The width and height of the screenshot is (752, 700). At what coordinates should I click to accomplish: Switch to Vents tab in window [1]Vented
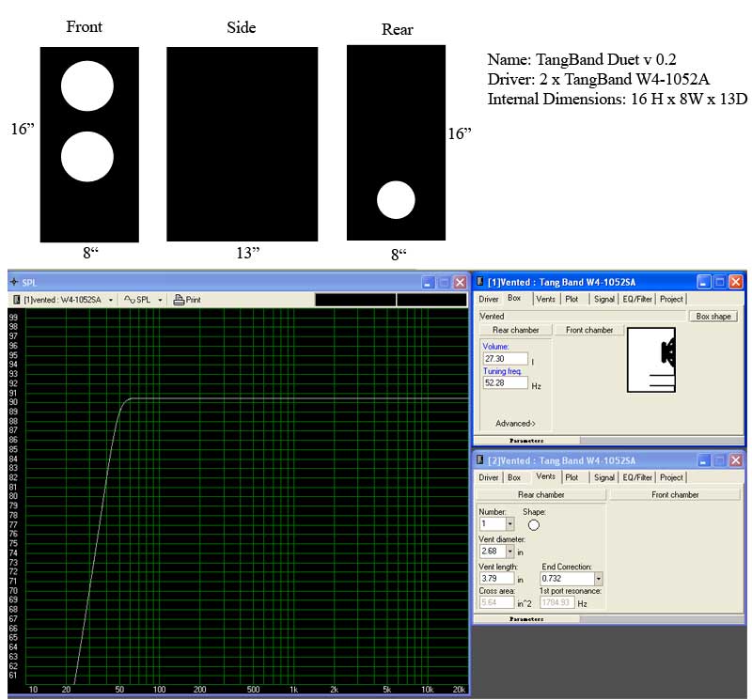click(x=546, y=299)
